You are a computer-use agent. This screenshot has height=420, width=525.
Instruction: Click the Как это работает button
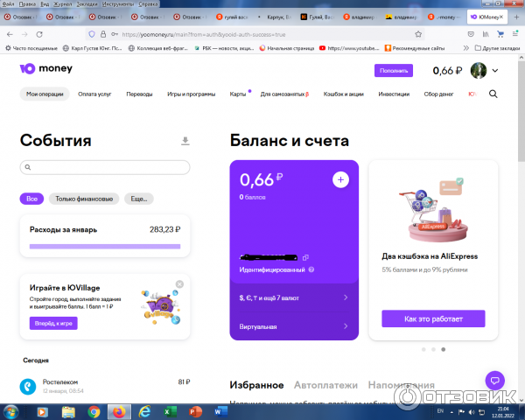pos(433,318)
